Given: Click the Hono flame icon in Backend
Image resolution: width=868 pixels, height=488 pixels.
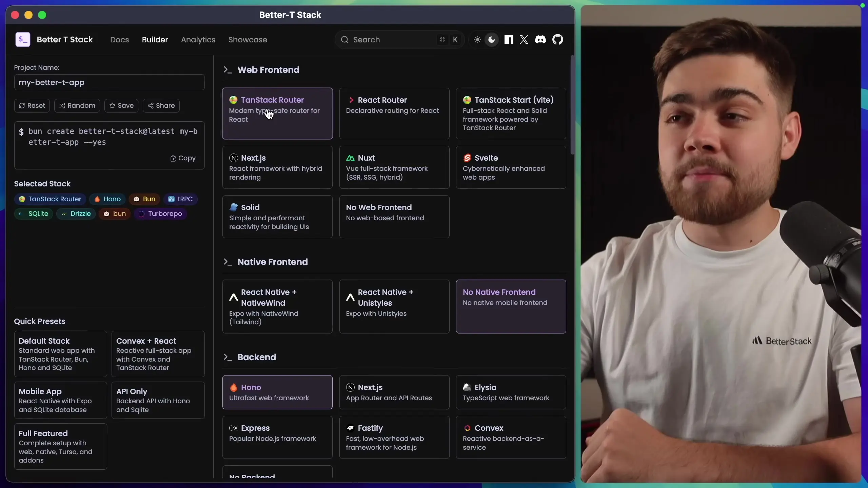Looking at the screenshot, I should coord(234,387).
